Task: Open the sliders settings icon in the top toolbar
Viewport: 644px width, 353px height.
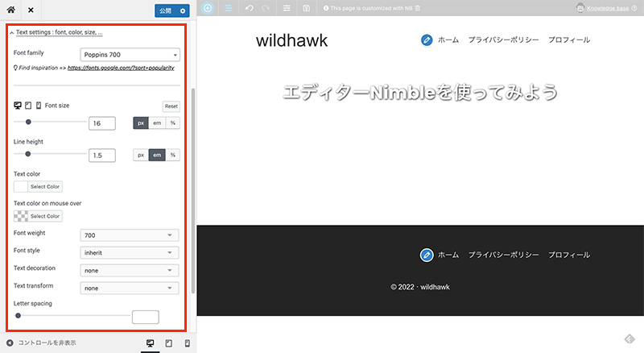Action: (x=287, y=8)
